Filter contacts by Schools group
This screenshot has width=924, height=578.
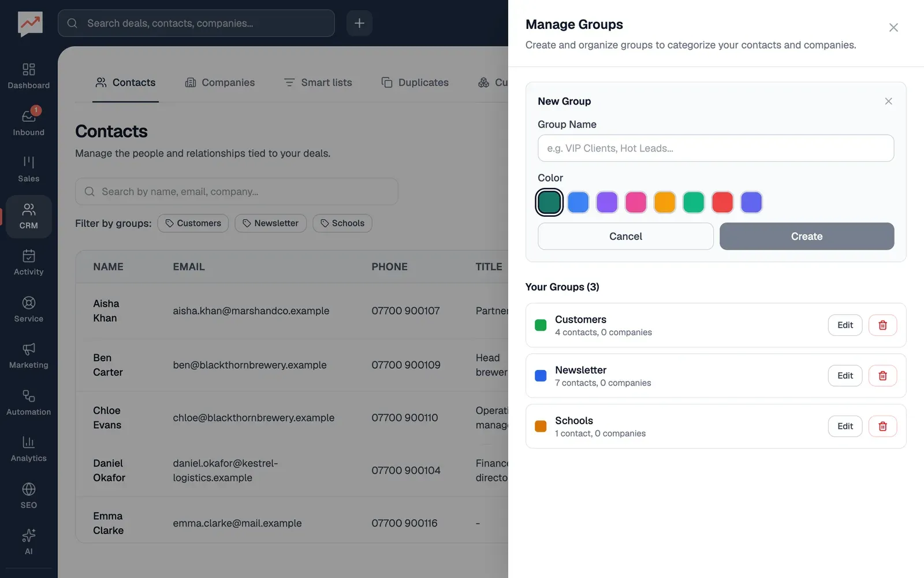click(x=342, y=223)
